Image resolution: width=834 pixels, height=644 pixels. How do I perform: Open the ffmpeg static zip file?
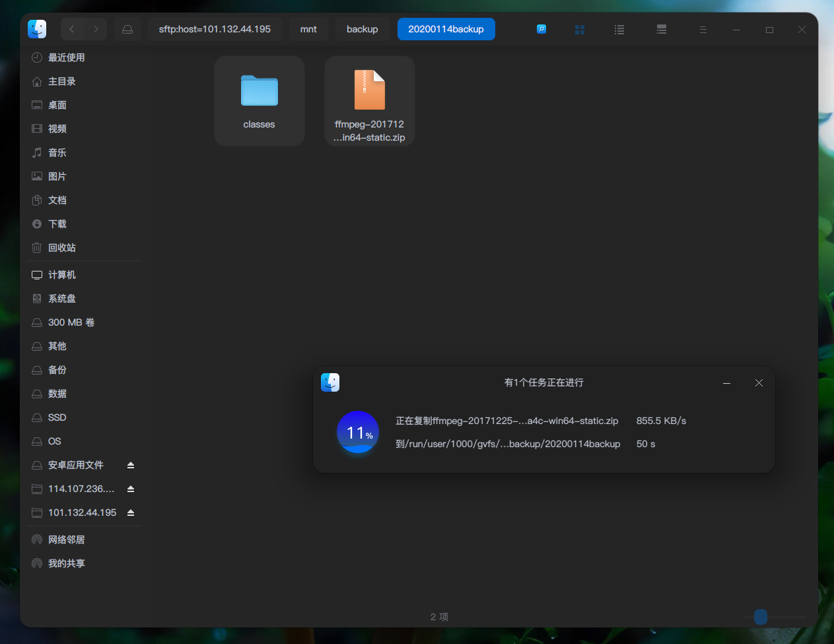[369, 101]
